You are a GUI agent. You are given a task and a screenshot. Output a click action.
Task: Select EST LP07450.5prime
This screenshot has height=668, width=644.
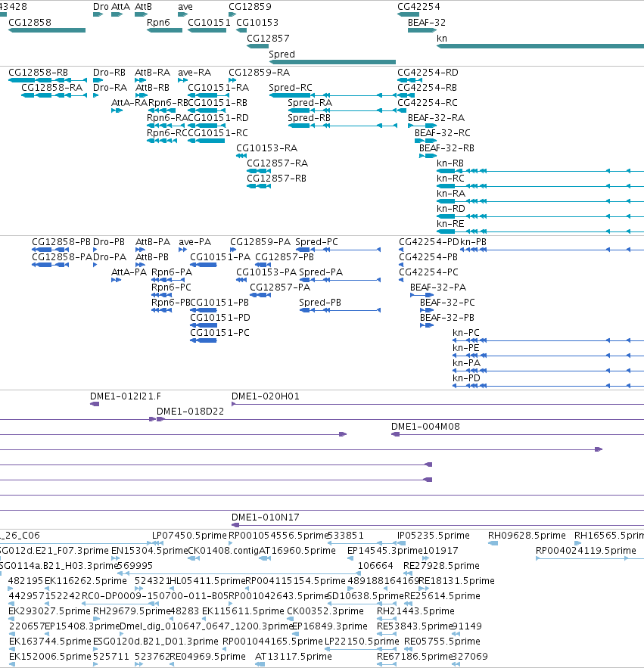(x=157, y=543)
